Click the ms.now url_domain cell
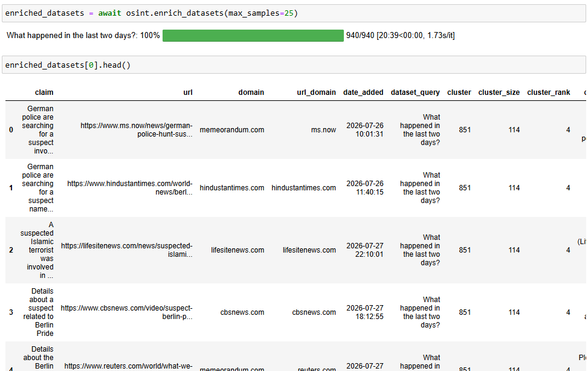Viewport: 588px width, 371px height. click(323, 130)
